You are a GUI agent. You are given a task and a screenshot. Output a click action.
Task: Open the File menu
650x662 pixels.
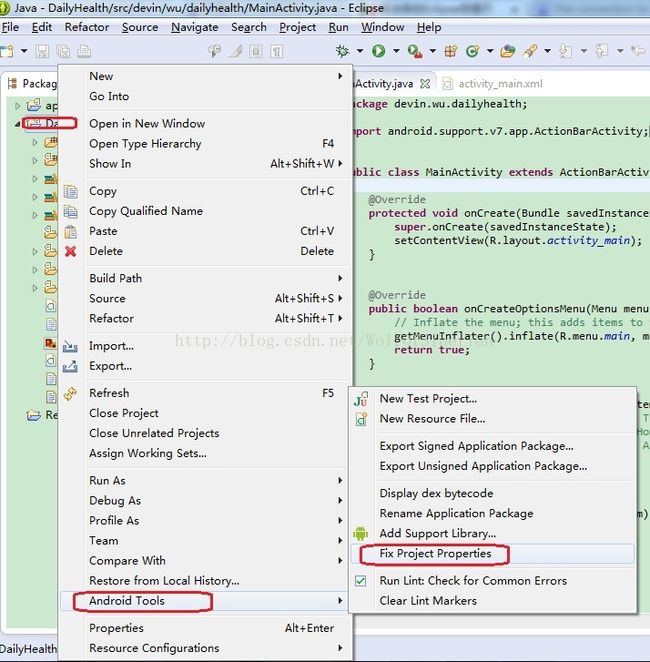pos(10,27)
